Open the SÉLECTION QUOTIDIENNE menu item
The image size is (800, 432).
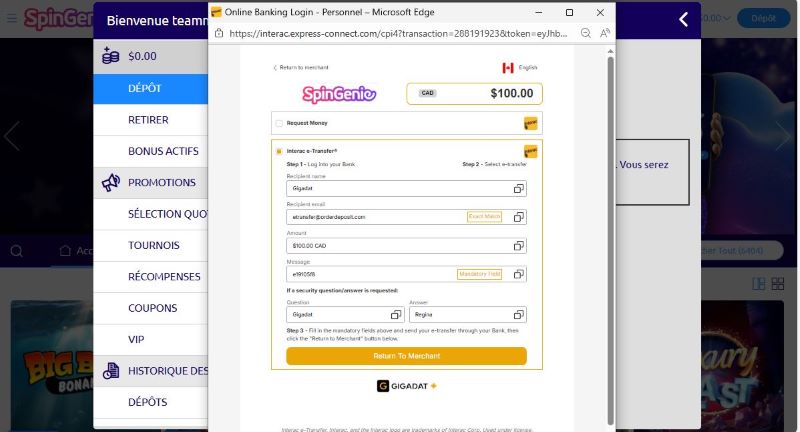click(x=151, y=214)
